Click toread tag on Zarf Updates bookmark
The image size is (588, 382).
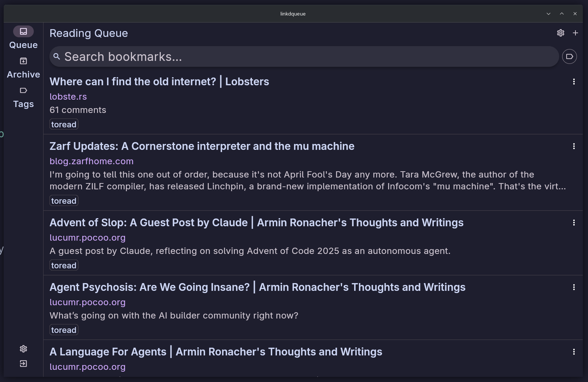[x=64, y=201]
